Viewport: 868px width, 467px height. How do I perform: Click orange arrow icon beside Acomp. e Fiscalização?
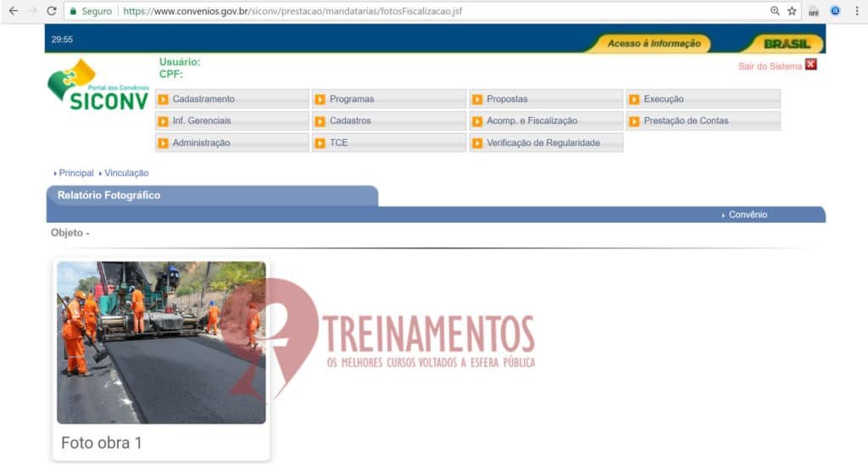tap(477, 121)
